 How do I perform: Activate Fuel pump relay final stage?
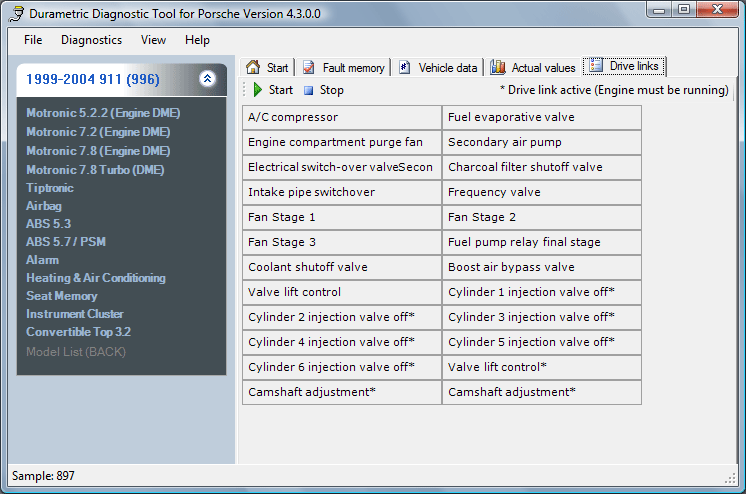coord(541,242)
